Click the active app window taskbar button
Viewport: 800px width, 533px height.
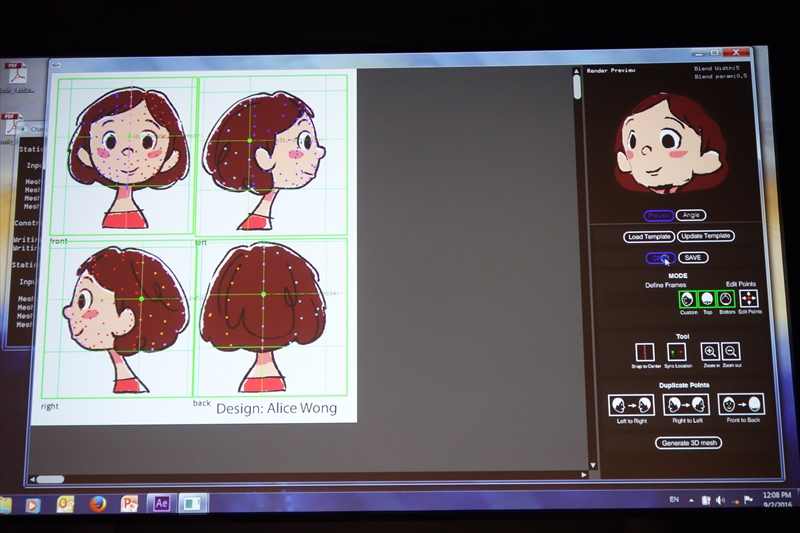click(192, 503)
